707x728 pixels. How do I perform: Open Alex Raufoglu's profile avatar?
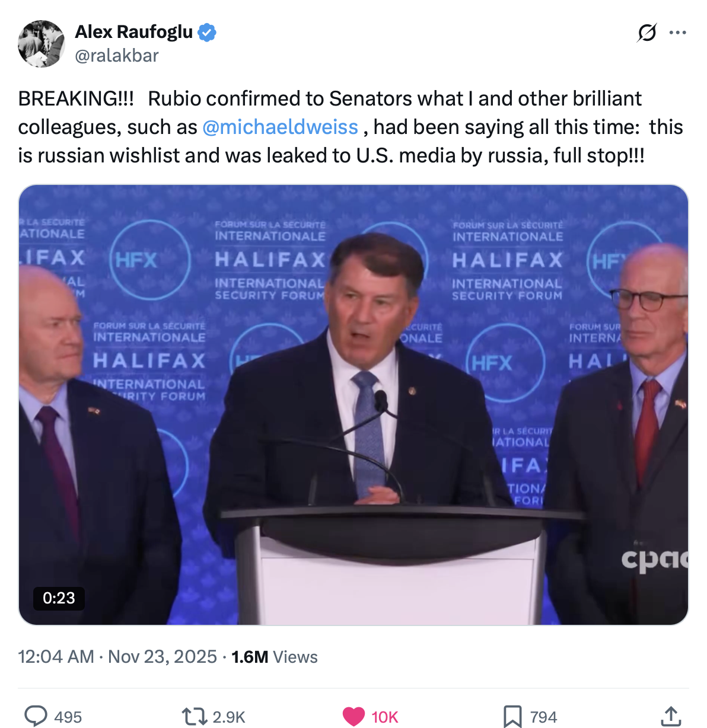[x=41, y=44]
